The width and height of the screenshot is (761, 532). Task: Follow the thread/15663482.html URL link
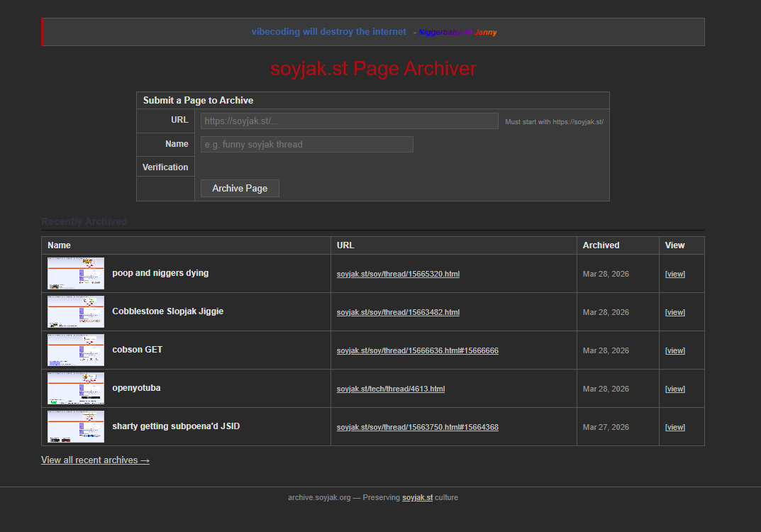click(398, 312)
